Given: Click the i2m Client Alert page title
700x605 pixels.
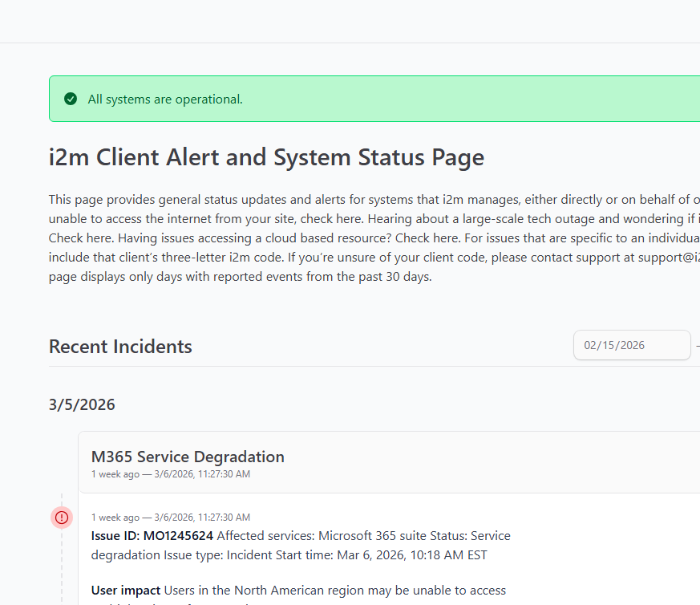Looking at the screenshot, I should (x=266, y=157).
